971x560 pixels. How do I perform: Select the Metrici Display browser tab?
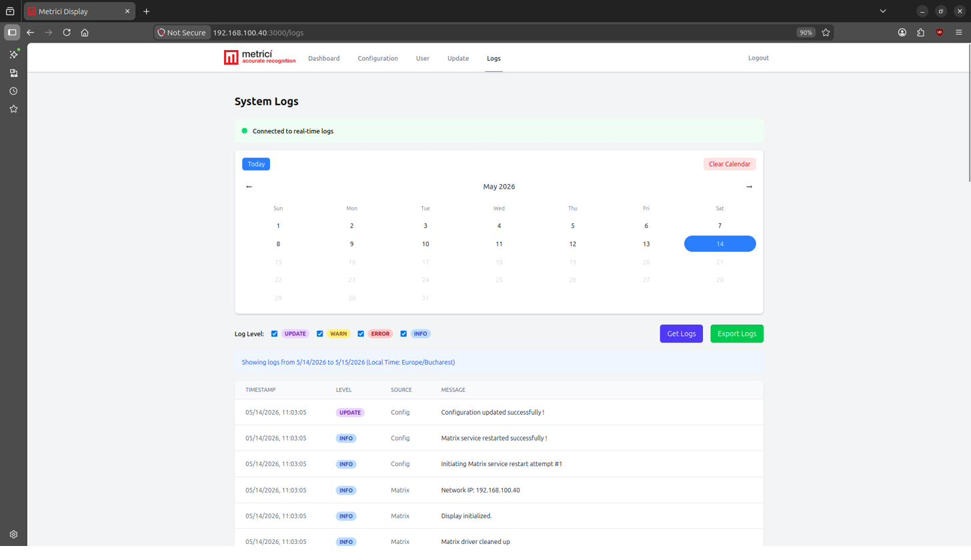click(79, 11)
